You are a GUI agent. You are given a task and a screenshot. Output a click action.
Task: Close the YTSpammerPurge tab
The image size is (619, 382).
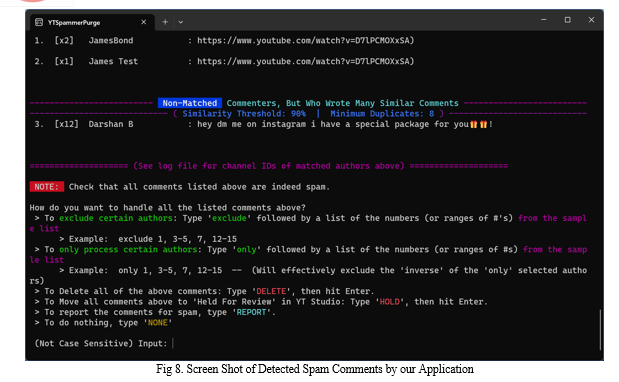tap(144, 22)
